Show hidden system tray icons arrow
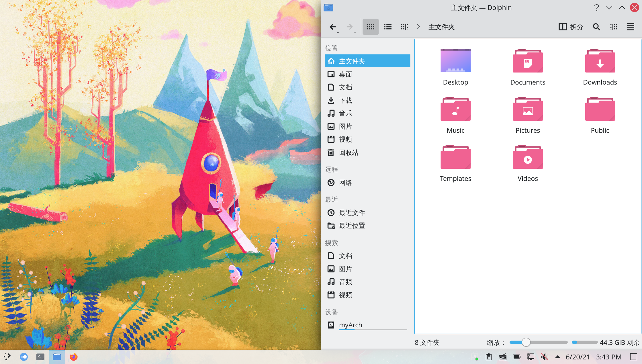 click(557, 357)
